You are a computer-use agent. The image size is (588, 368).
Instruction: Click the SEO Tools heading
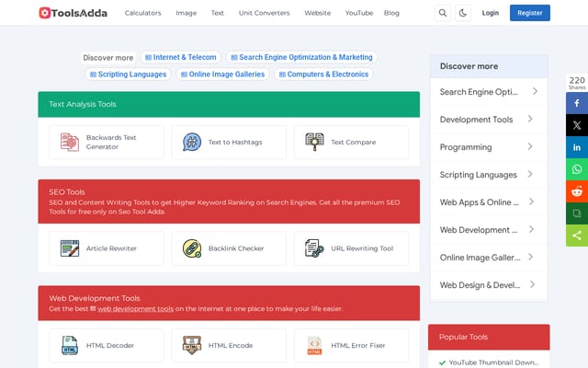(x=67, y=192)
